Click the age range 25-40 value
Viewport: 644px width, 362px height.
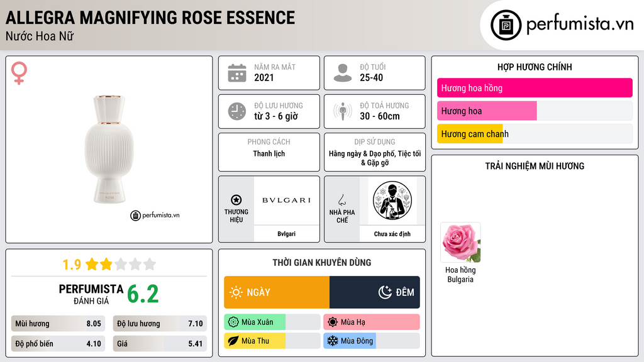point(371,77)
